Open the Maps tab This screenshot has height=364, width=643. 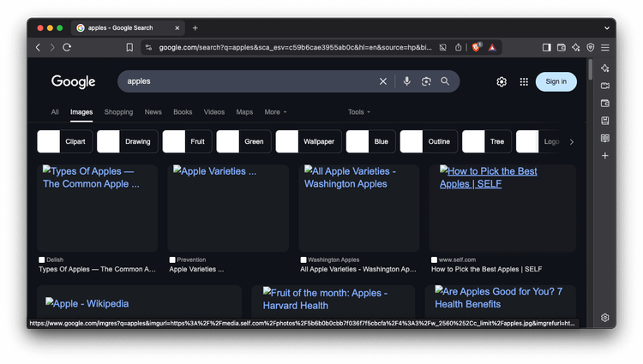coord(244,112)
